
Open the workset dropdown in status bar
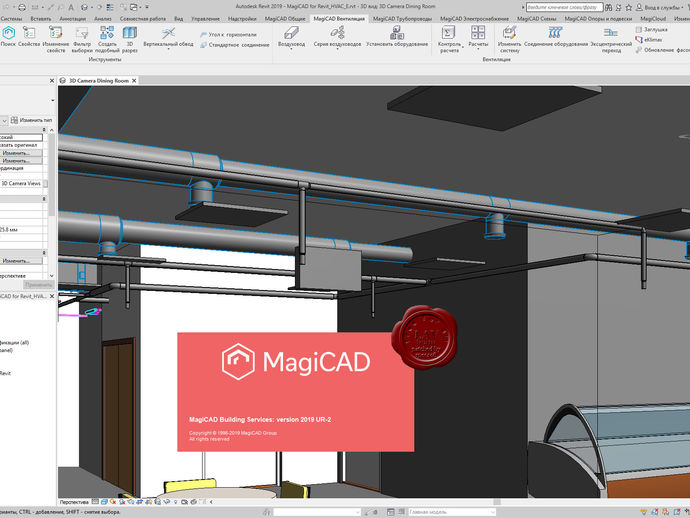(317, 512)
